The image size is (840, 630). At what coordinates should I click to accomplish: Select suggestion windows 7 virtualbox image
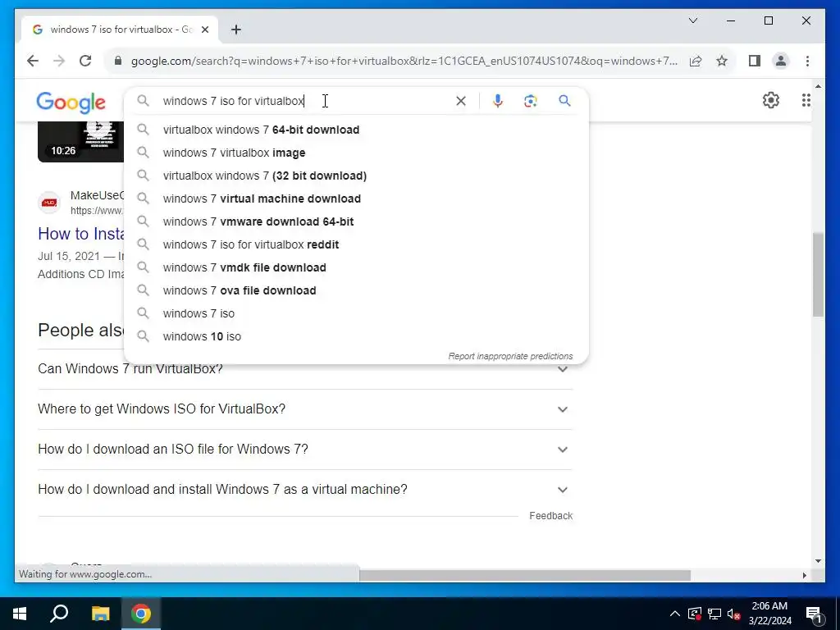(x=356, y=153)
